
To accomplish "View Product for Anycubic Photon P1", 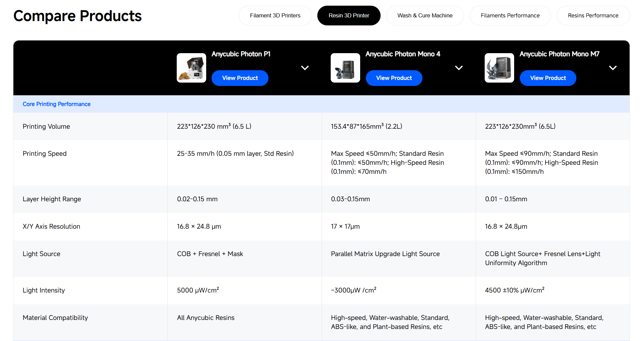I will pos(240,78).
